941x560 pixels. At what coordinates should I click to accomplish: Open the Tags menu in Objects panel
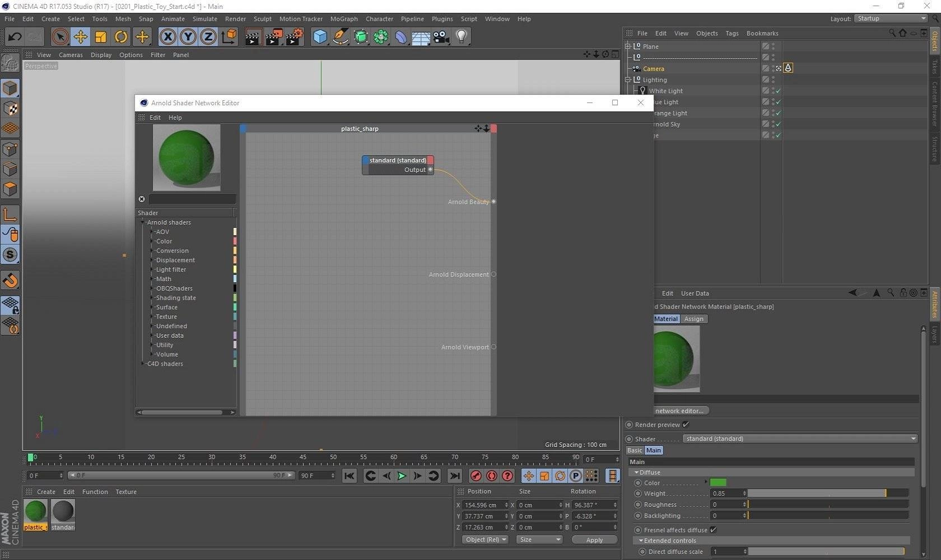732,33
